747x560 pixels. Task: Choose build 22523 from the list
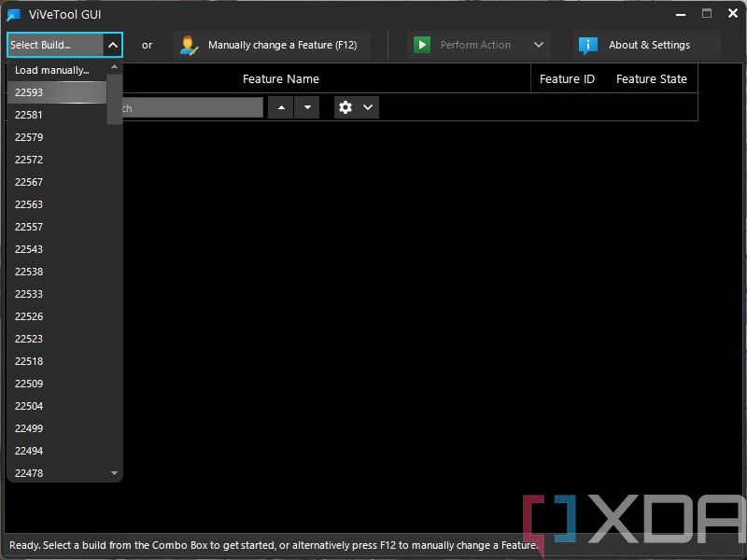(x=57, y=339)
